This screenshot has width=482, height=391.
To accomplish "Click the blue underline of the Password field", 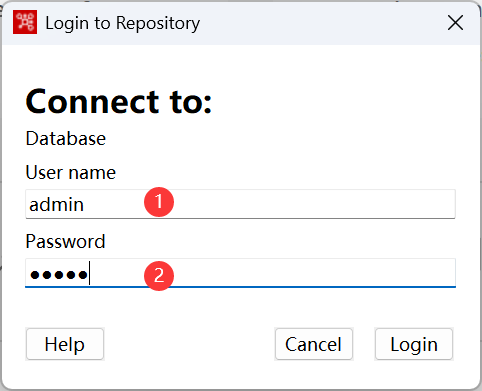I will pyautogui.click(x=240, y=287).
